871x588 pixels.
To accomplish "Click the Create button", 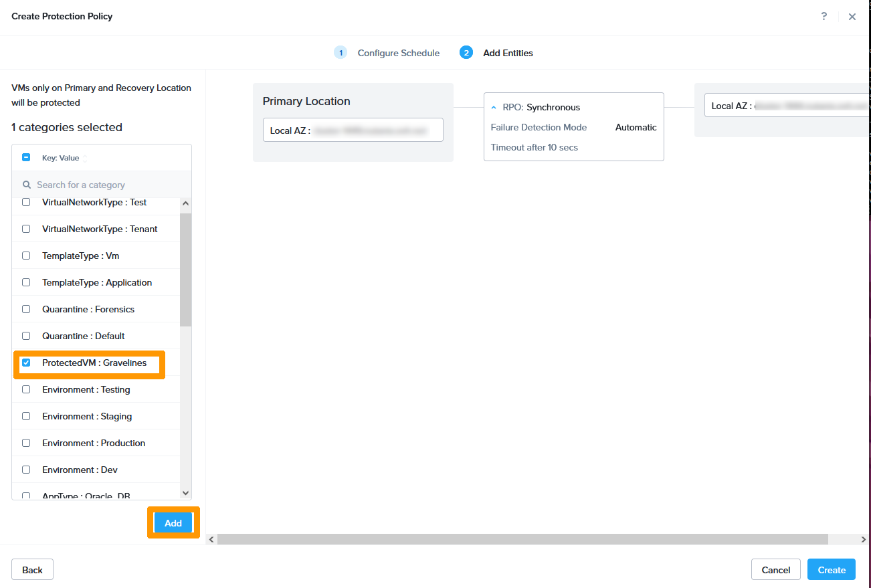I will pos(831,570).
